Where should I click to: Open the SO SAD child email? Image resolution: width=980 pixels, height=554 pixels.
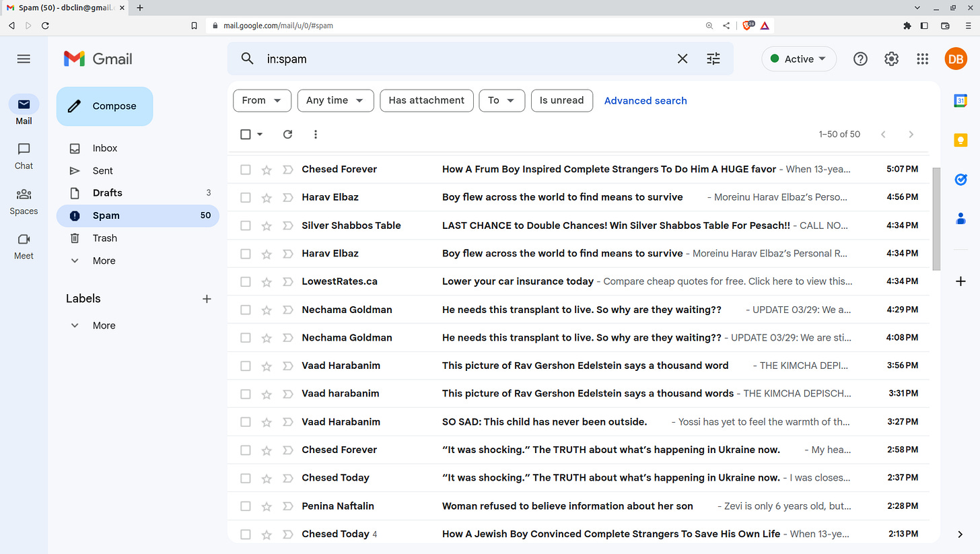(580, 422)
